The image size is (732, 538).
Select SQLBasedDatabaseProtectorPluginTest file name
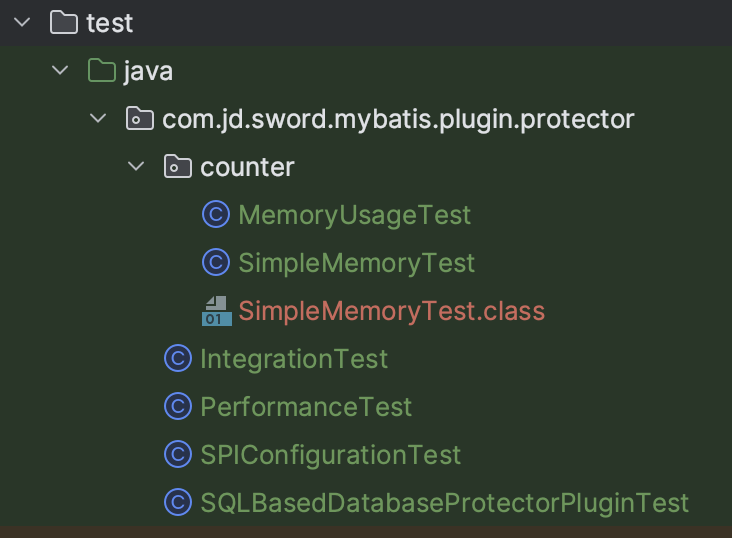coord(444,502)
